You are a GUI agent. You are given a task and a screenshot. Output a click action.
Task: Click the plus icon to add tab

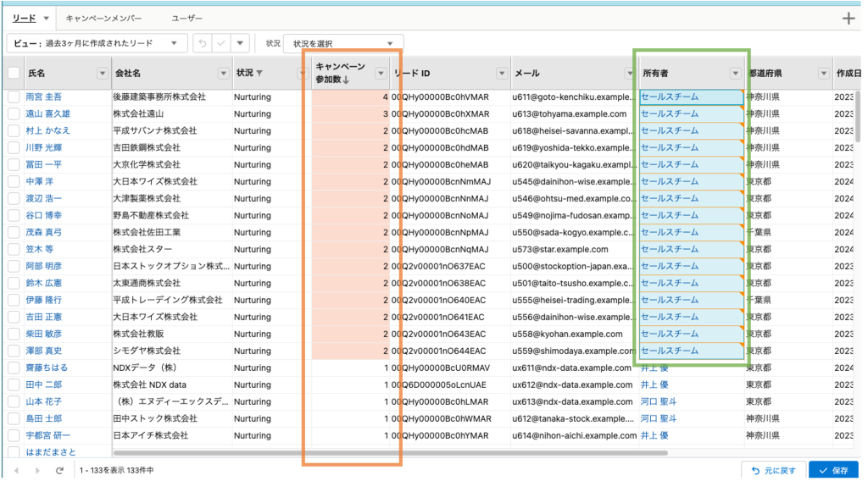click(x=849, y=19)
